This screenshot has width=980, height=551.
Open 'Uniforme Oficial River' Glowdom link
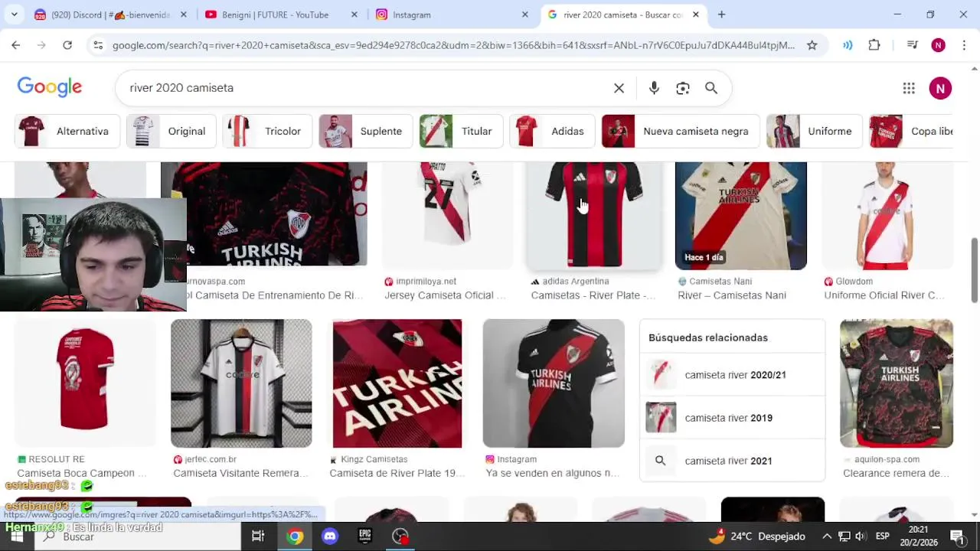tap(884, 295)
